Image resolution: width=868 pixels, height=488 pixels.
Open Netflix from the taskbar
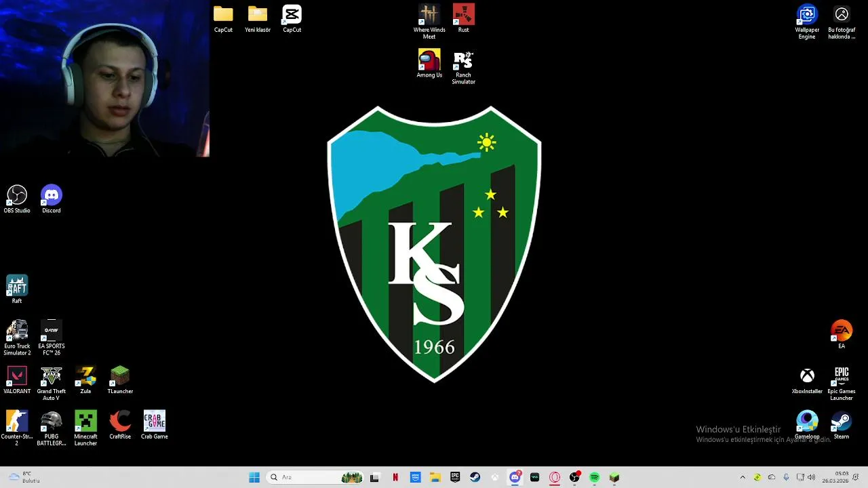click(395, 478)
